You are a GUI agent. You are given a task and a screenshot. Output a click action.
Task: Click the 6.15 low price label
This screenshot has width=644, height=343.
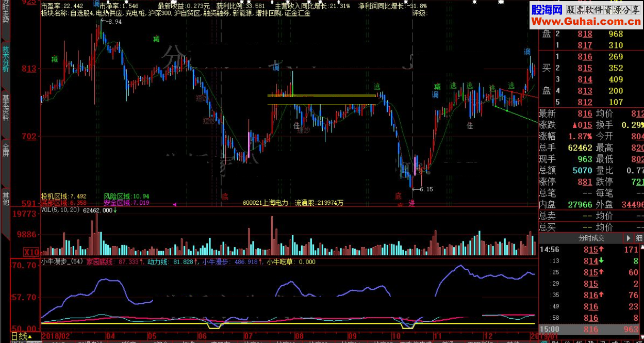(x=426, y=189)
